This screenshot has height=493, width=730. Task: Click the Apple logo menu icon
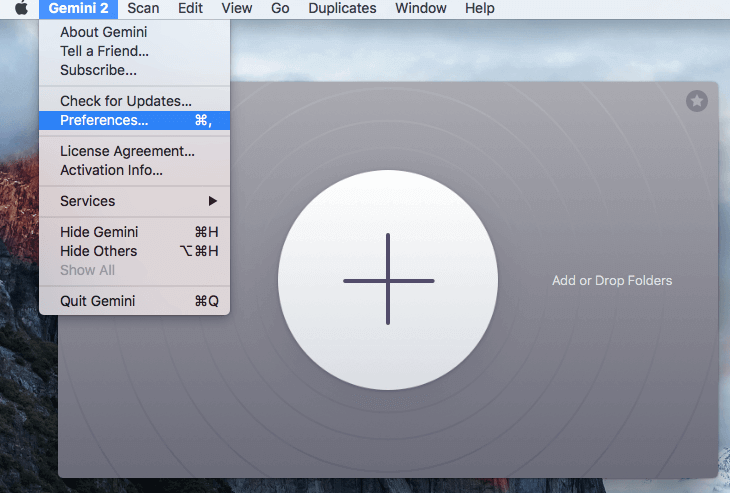tap(20, 8)
